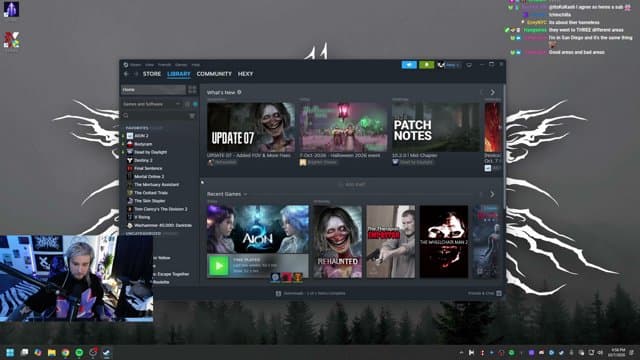Open the Windows Start menu
Image resolution: width=640 pixels, height=360 pixels.
(x=10, y=352)
